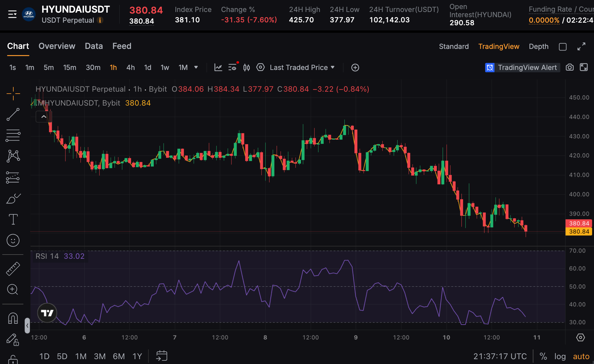594x364 pixels.
Task: Click the TradingView logo badge
Action: tap(47, 313)
